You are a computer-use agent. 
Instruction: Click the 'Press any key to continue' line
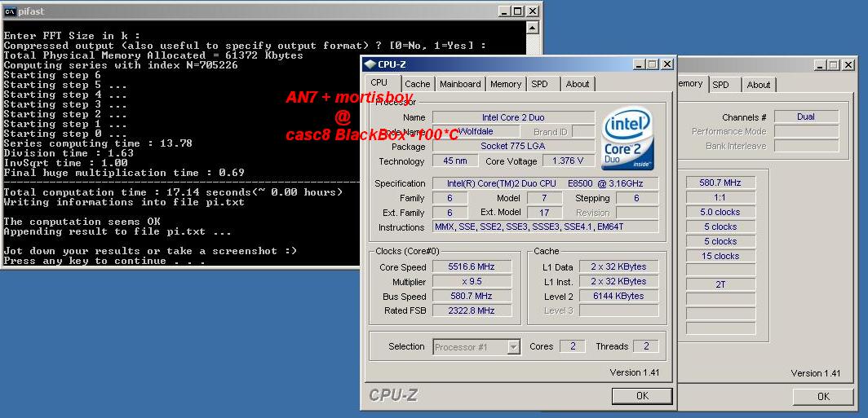(x=104, y=261)
